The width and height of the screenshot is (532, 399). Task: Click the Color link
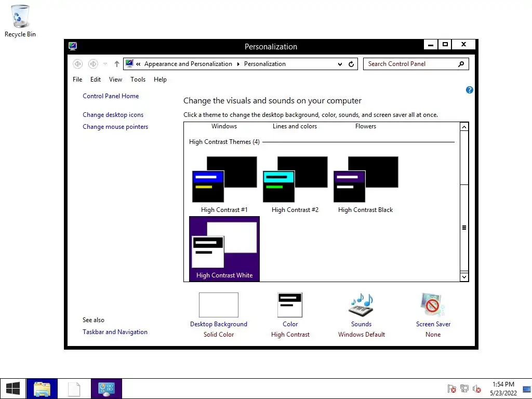tap(290, 324)
